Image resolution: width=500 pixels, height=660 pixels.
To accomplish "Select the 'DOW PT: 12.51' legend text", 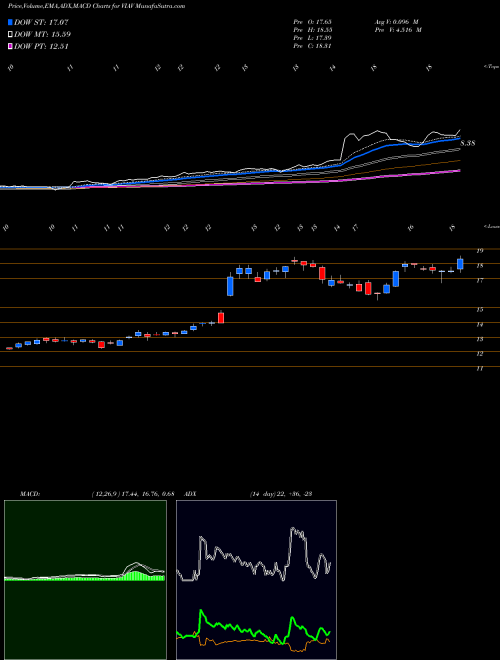I will (41, 46).
